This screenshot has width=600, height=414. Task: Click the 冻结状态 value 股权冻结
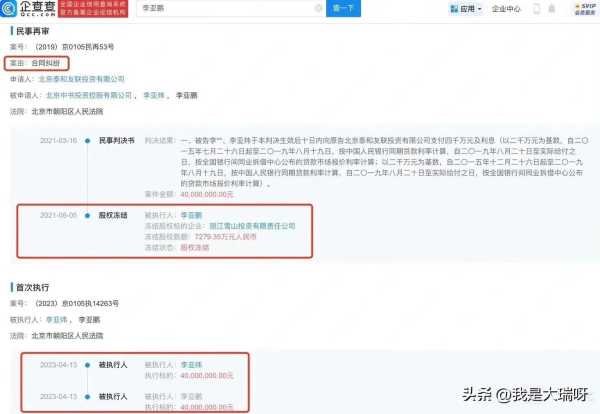[195, 247]
